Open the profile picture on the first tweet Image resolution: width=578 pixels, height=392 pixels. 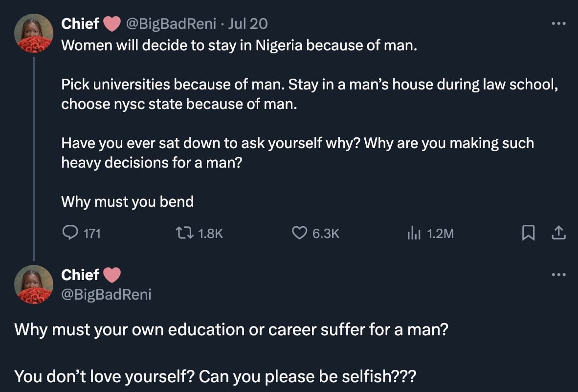pos(34,33)
